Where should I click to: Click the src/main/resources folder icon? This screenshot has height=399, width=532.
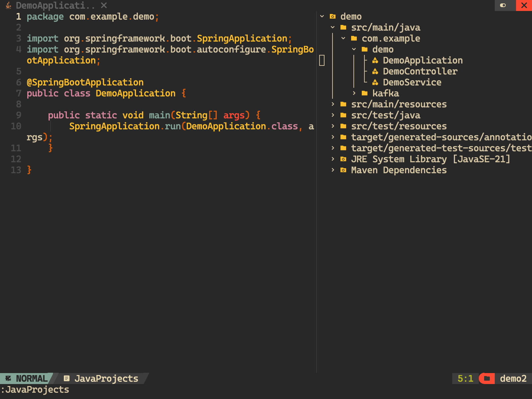[343, 104]
